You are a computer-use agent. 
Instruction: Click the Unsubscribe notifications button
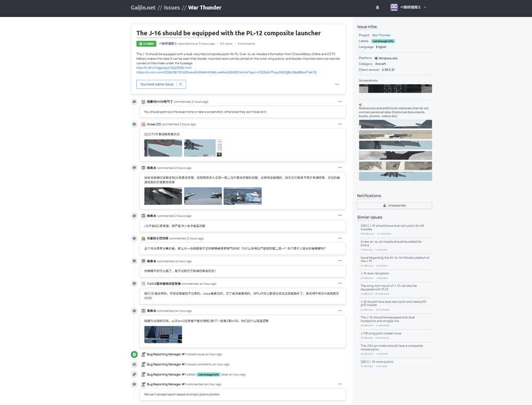(394, 206)
